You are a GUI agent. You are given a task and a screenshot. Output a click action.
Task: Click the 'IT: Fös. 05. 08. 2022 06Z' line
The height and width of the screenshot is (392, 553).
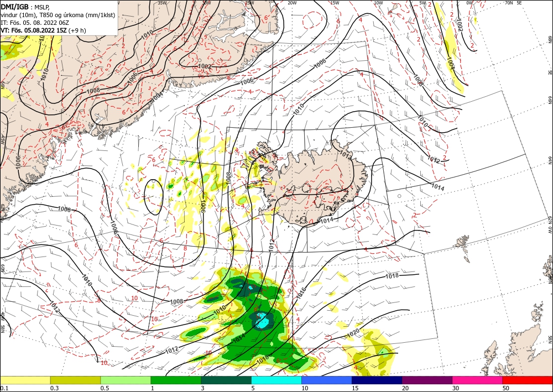coord(34,23)
